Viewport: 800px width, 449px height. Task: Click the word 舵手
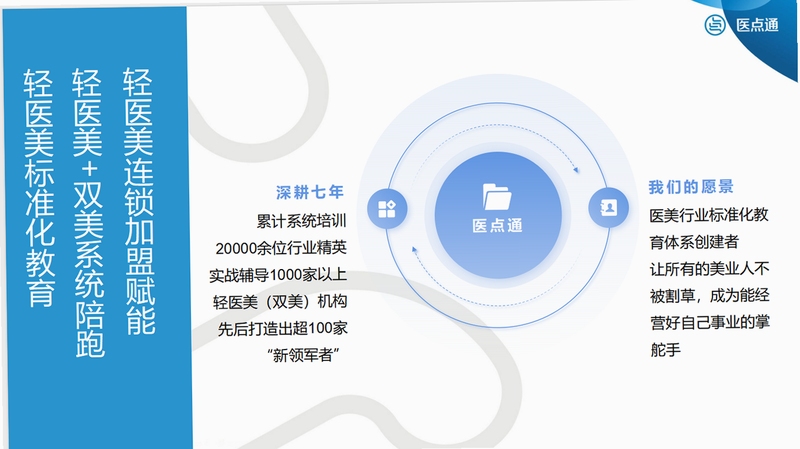(x=665, y=350)
